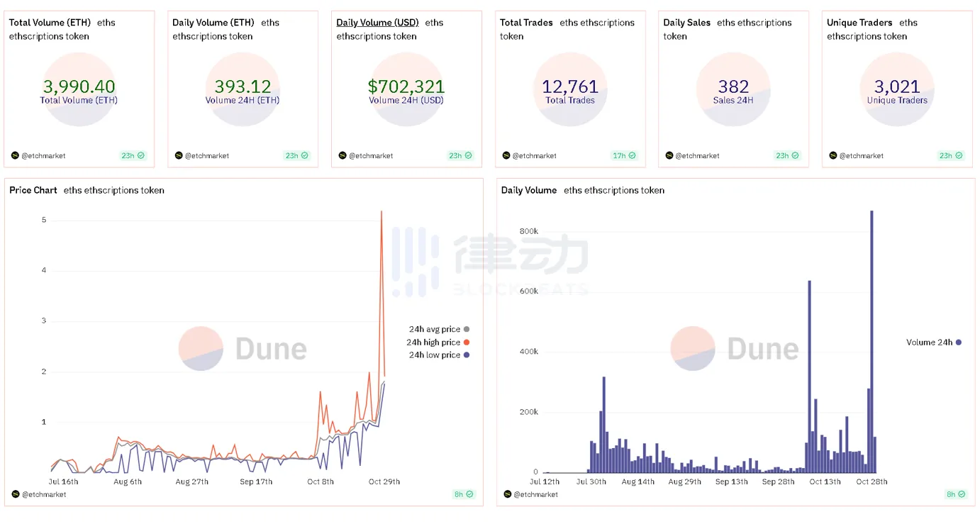Click the 8h refresh badge on Price Chart panel
The image size is (980, 524).
[x=464, y=494]
